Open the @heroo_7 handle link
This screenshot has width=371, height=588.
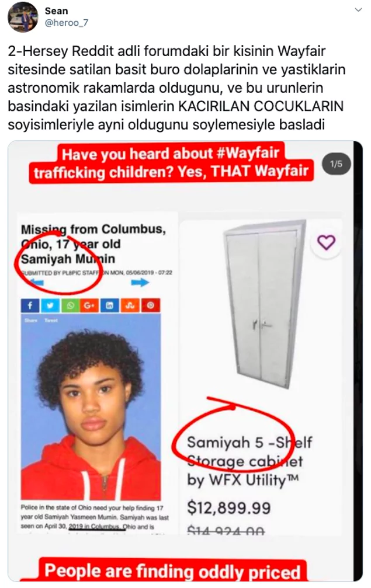(67, 23)
